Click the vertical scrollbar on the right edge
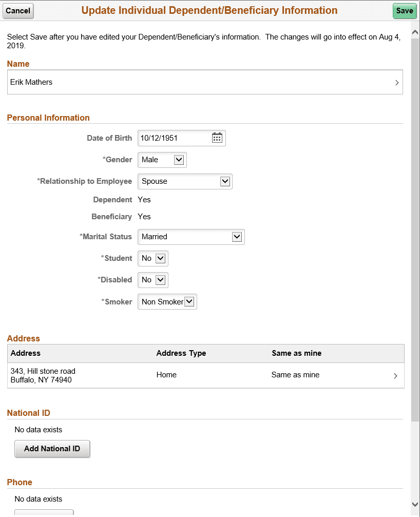Screen dimensions: 420x517 point(414,257)
